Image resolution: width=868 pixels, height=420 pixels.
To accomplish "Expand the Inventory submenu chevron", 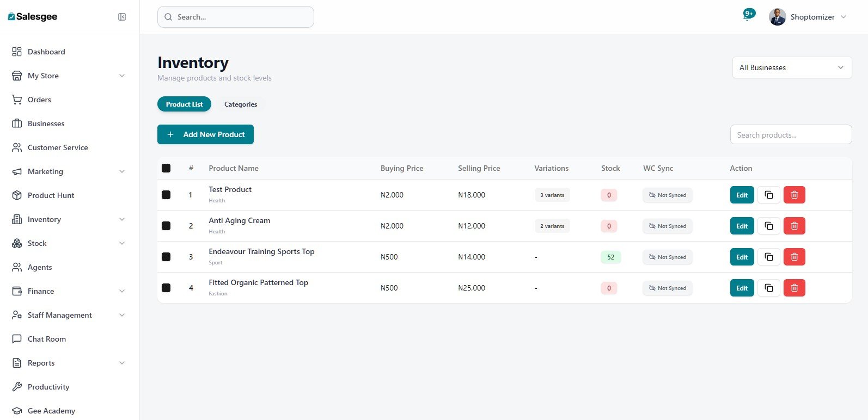I will pyautogui.click(x=122, y=219).
